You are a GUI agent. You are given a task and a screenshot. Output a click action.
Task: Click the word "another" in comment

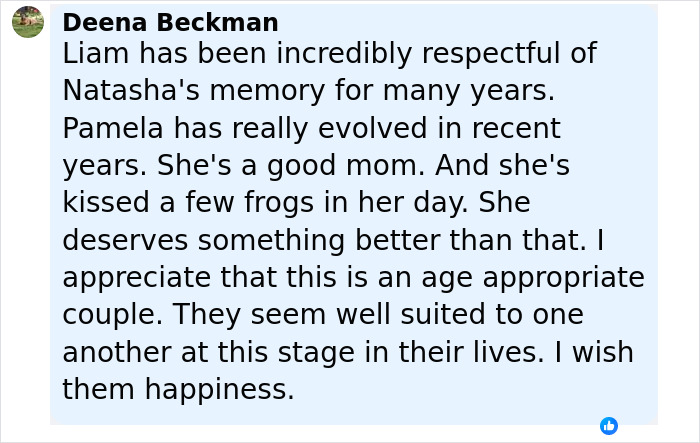(117, 352)
